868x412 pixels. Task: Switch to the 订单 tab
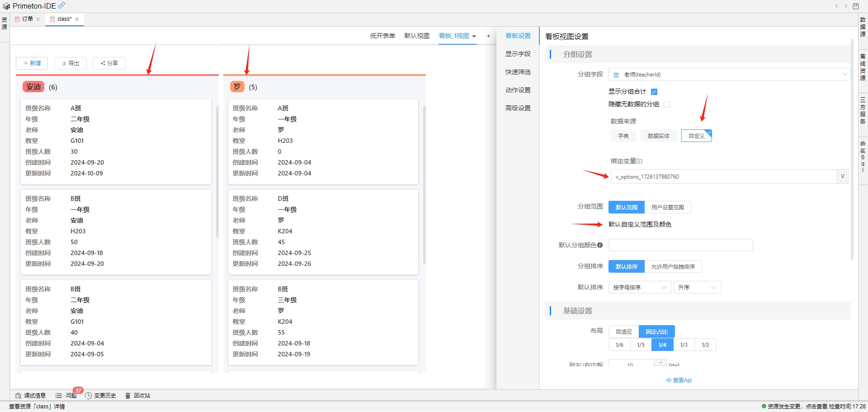27,19
